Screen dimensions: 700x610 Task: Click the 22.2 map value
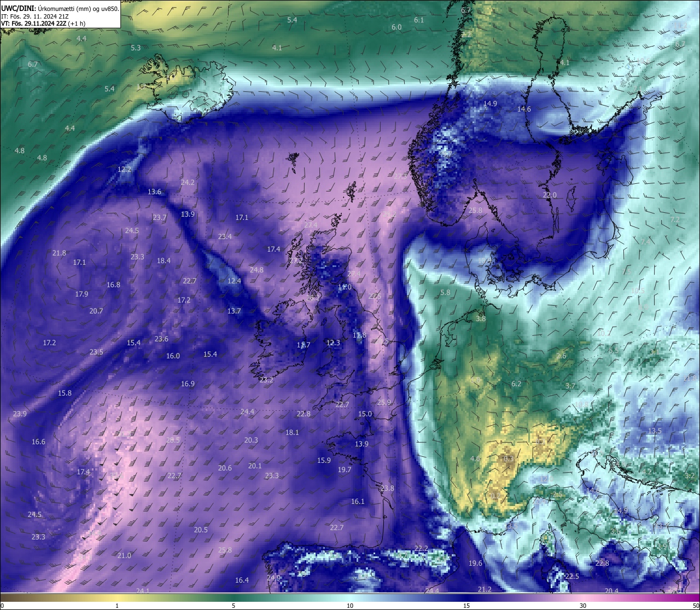coord(421,549)
